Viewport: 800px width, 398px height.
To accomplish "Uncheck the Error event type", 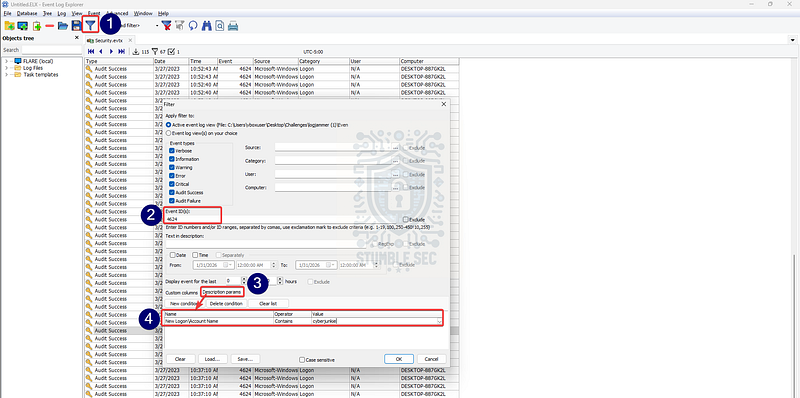I will (172, 176).
